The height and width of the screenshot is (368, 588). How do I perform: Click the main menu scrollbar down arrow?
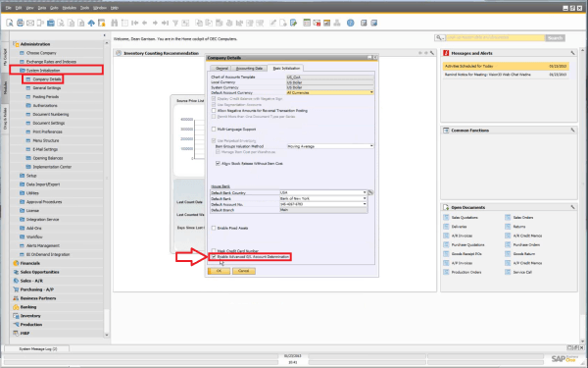(x=107, y=335)
